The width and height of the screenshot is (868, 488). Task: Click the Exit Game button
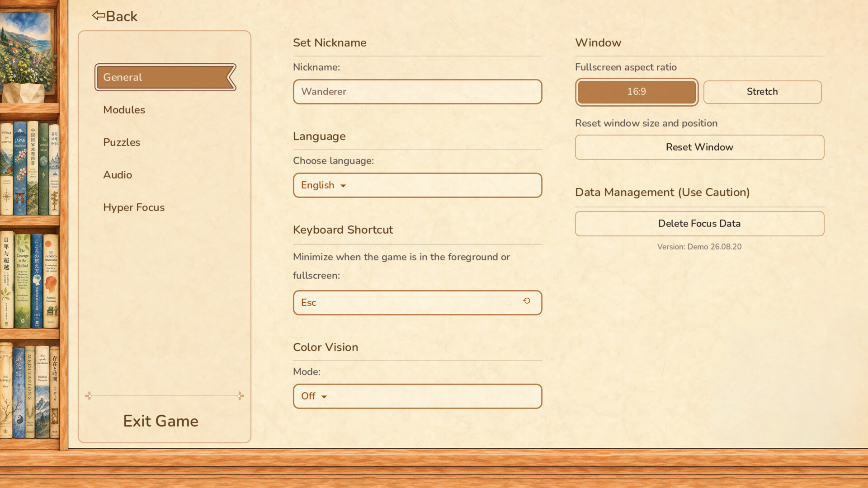coord(161,421)
